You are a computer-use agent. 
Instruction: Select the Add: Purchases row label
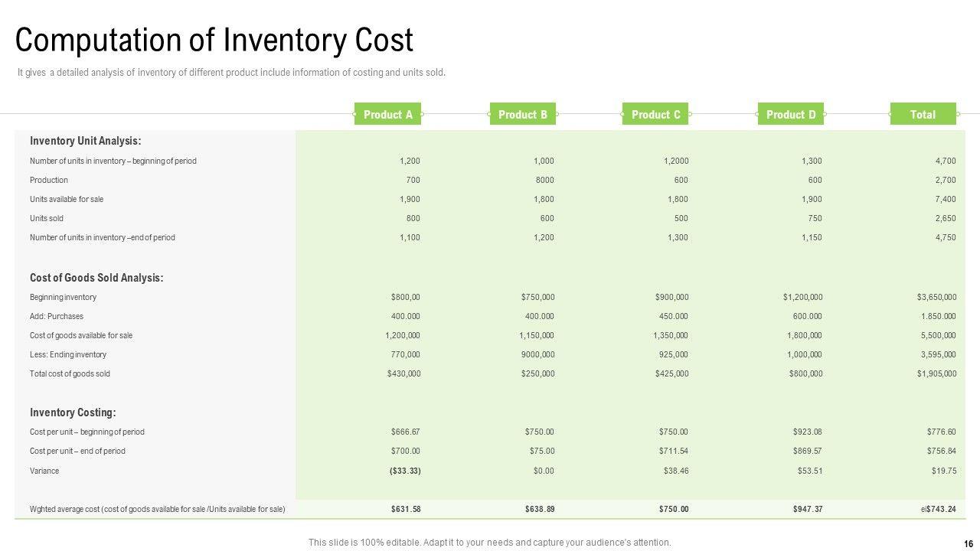tap(57, 316)
